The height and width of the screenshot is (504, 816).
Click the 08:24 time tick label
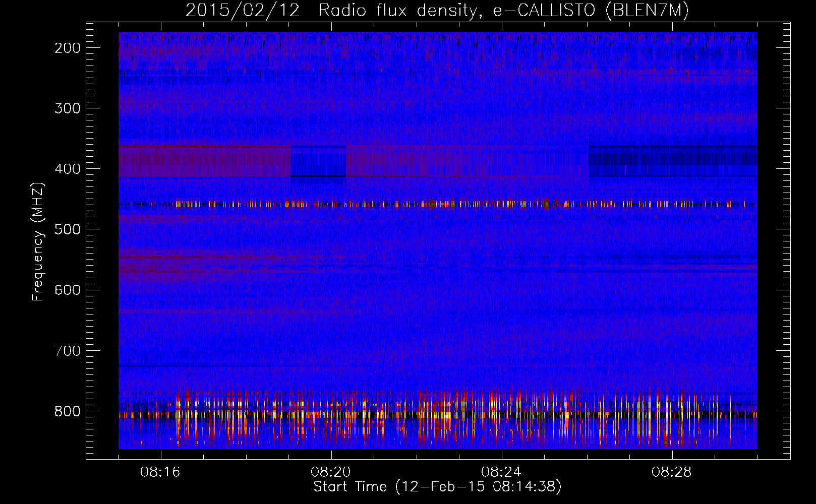(x=501, y=472)
